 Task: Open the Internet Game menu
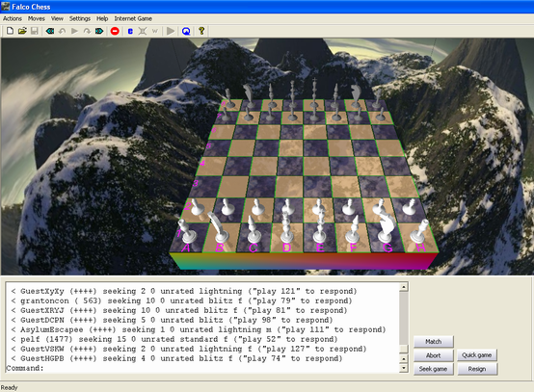point(133,18)
